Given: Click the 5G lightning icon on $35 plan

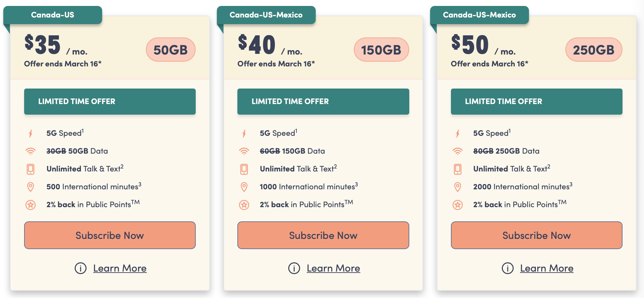Looking at the screenshot, I should tap(31, 133).
